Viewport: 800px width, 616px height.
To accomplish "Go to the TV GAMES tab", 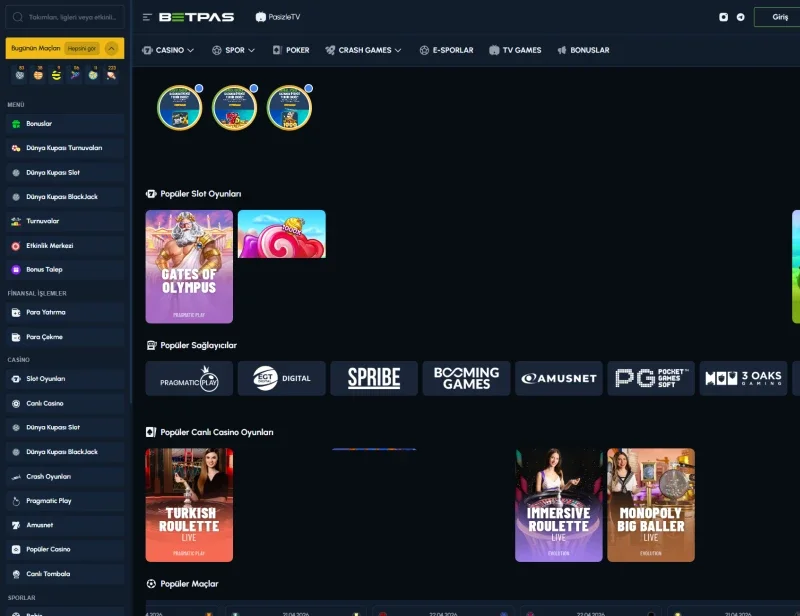I will point(515,50).
